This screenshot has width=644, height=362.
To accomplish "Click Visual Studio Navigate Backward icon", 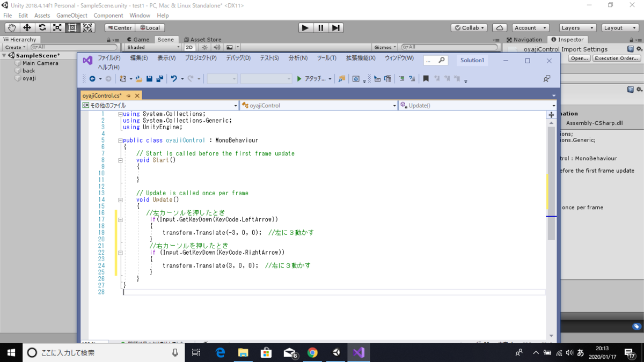I will (x=92, y=79).
